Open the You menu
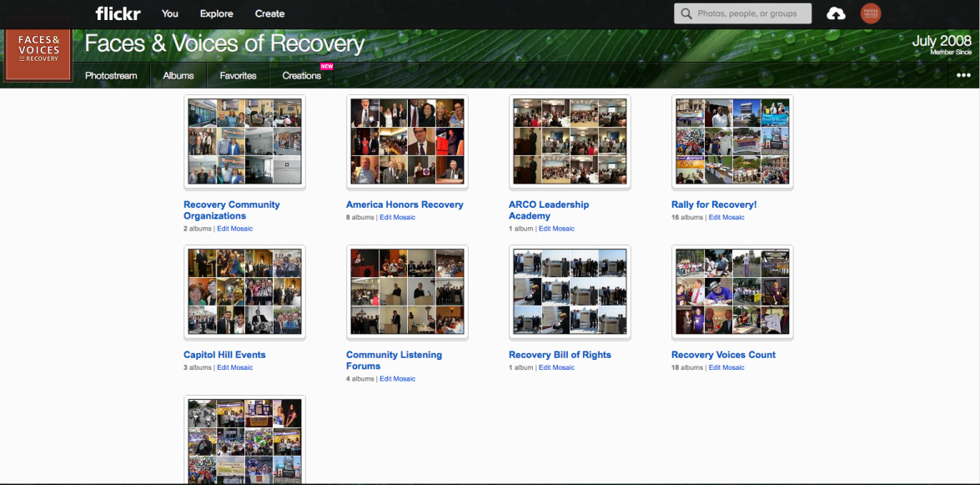 170,13
